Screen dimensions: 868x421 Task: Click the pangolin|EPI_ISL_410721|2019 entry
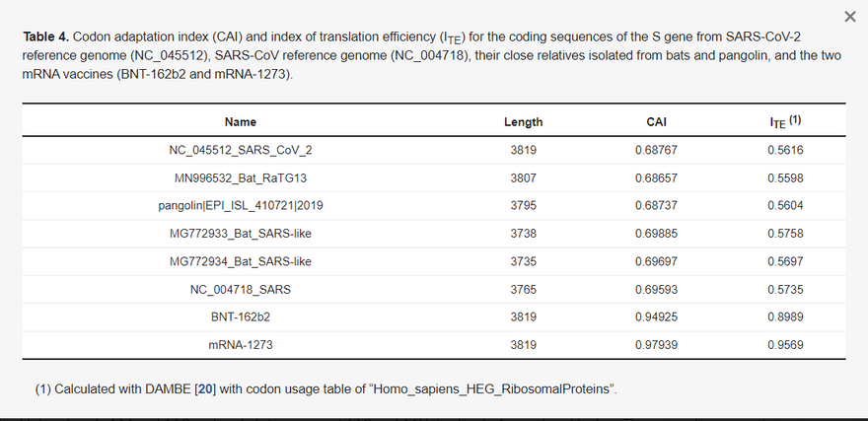point(241,206)
